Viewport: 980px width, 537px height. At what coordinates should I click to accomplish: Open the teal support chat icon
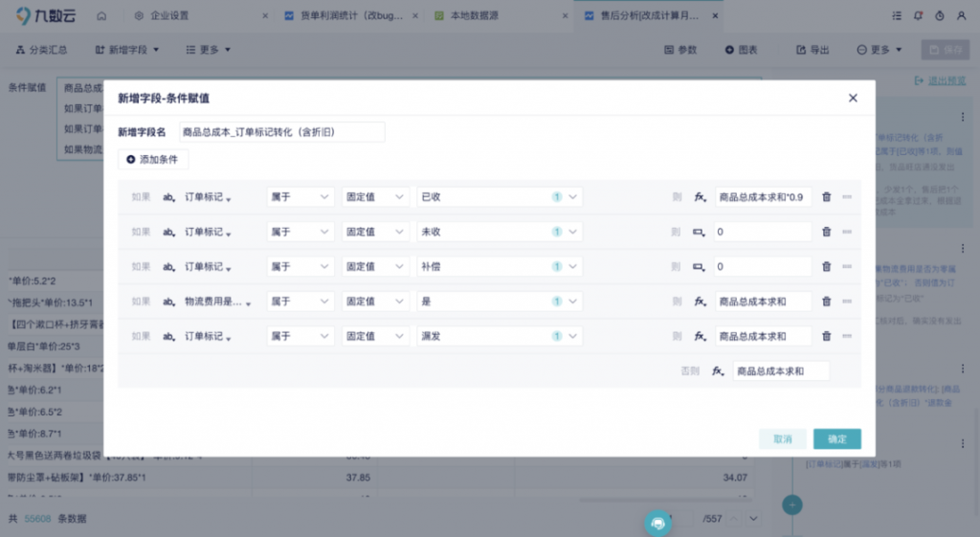(657, 522)
